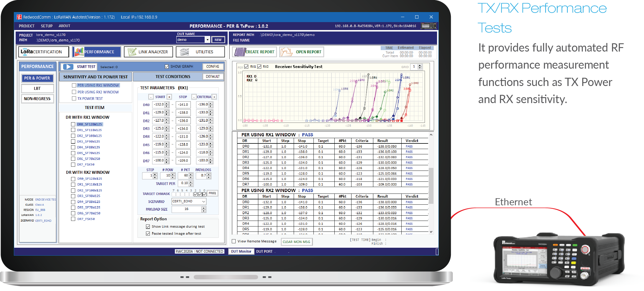This screenshot has width=644, height=291.
Task: Adjust the TARGET PER spinner
Action: point(191,183)
